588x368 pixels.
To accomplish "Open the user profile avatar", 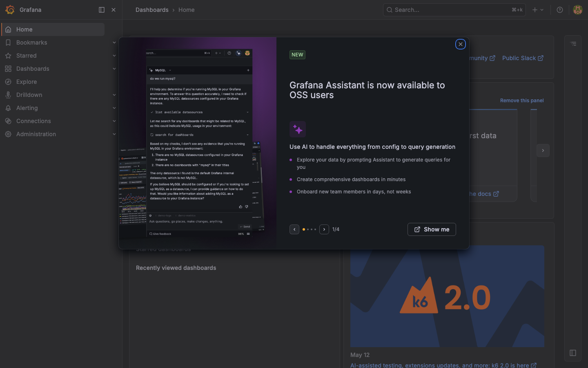I will pyautogui.click(x=577, y=10).
